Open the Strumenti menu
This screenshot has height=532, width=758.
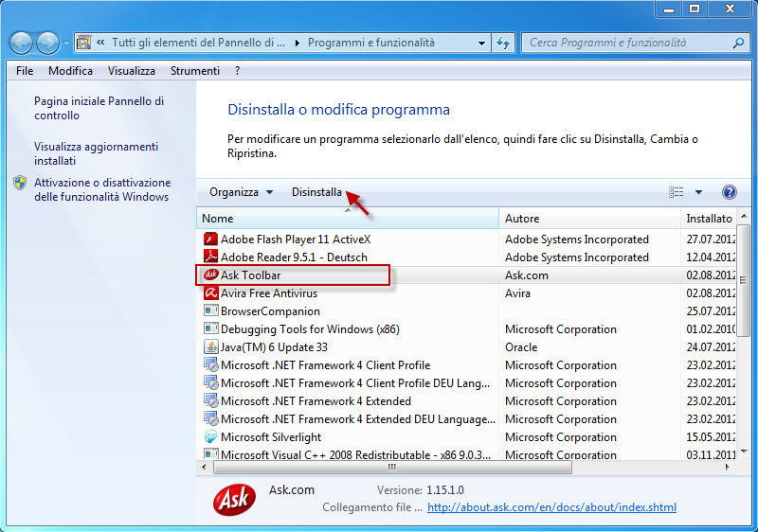tap(195, 71)
